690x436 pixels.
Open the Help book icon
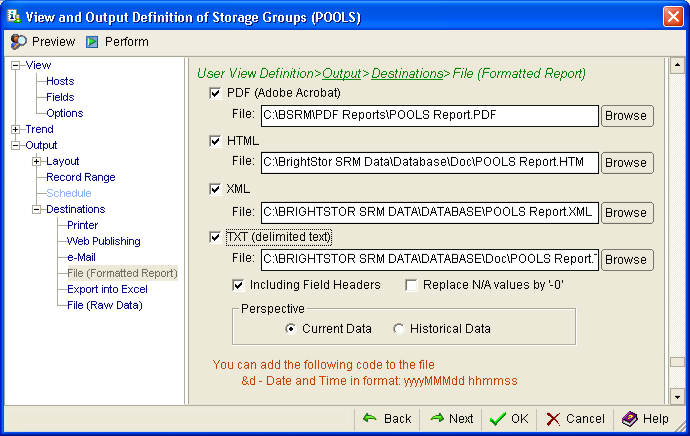click(x=629, y=418)
